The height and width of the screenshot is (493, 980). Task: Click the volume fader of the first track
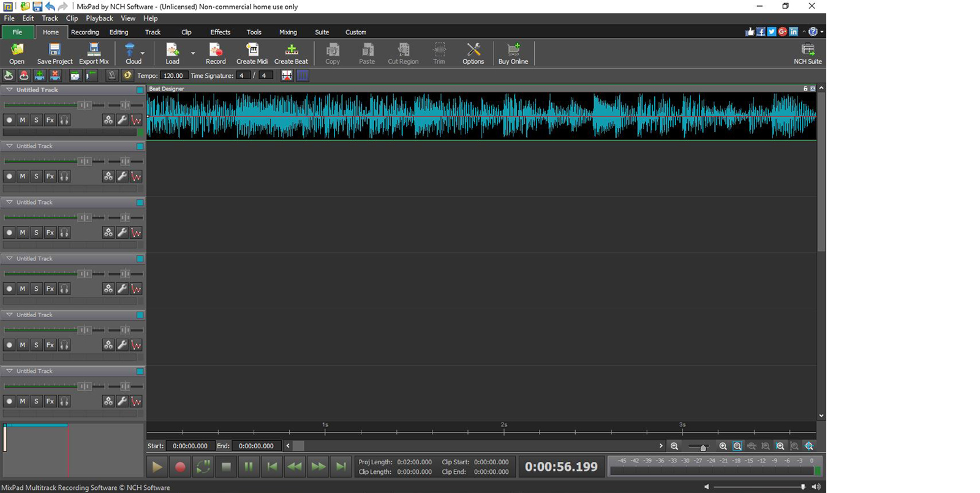[85, 105]
